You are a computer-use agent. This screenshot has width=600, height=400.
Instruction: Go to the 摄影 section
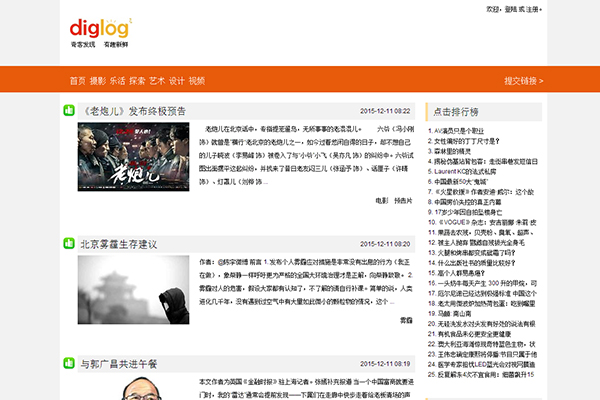(97, 80)
